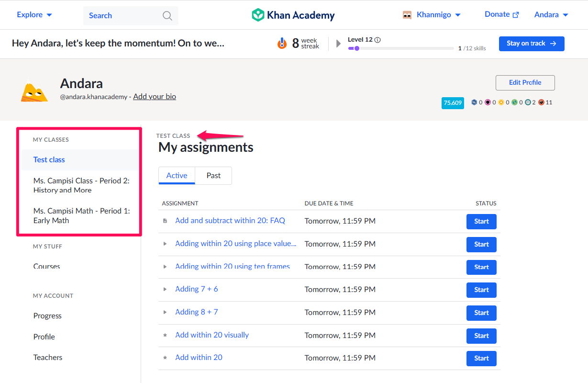Start the Add within 20 assignment
588x383 pixels.
(481, 359)
